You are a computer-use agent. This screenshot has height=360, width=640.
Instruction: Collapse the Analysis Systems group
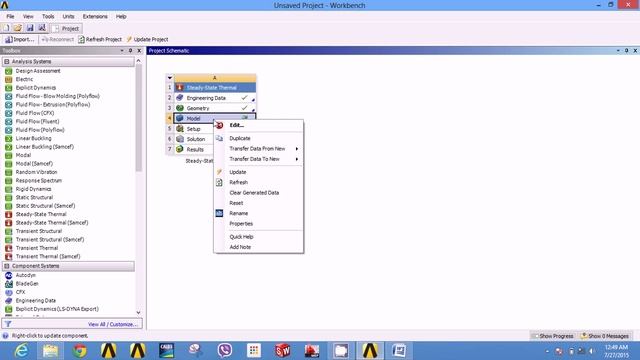tap(7, 62)
